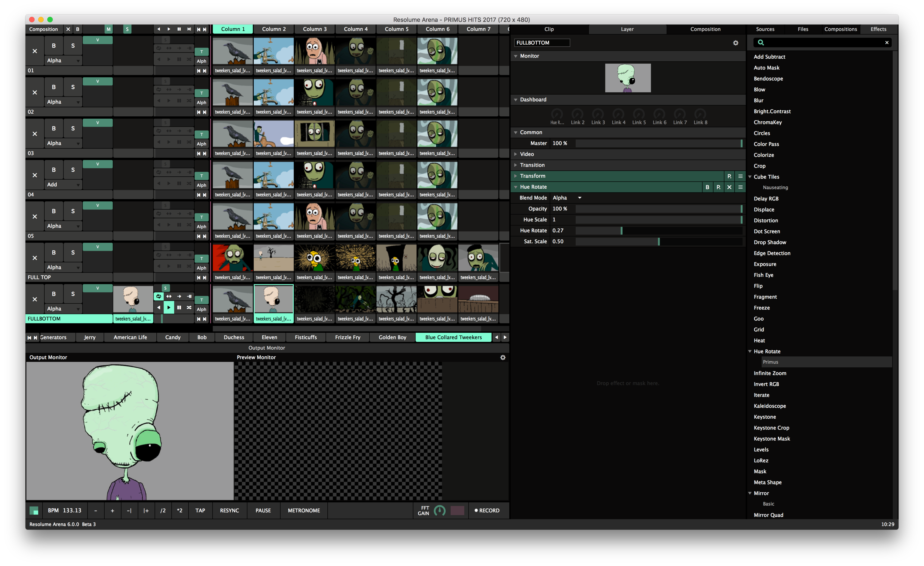Open the FULLBOTTOM layer settings gear
The image size is (924, 566).
click(736, 43)
